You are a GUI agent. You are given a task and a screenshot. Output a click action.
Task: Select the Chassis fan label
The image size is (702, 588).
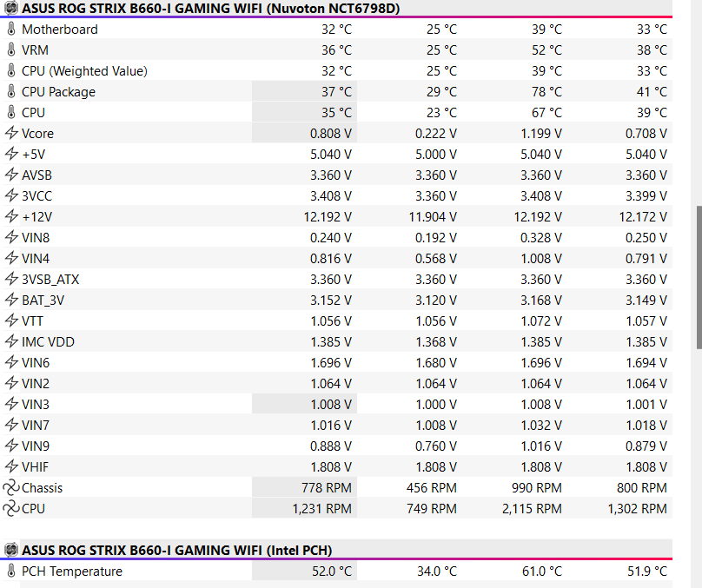tap(42, 488)
